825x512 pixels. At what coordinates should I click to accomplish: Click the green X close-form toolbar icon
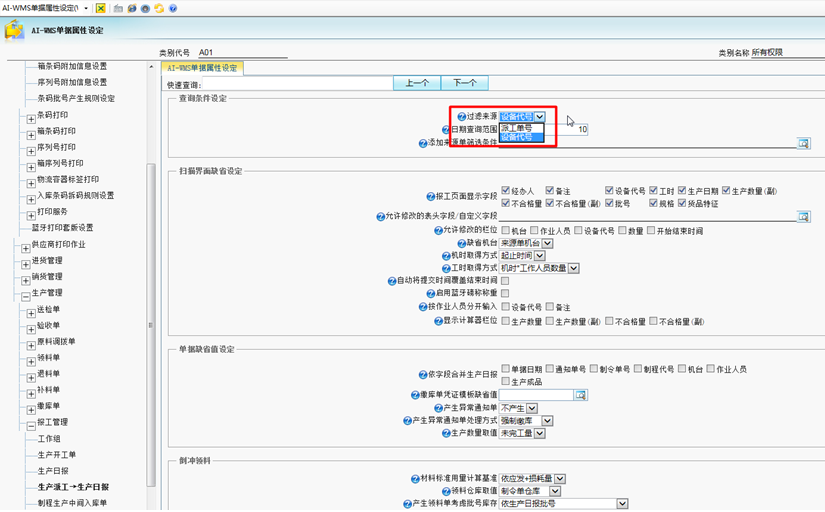click(x=101, y=8)
